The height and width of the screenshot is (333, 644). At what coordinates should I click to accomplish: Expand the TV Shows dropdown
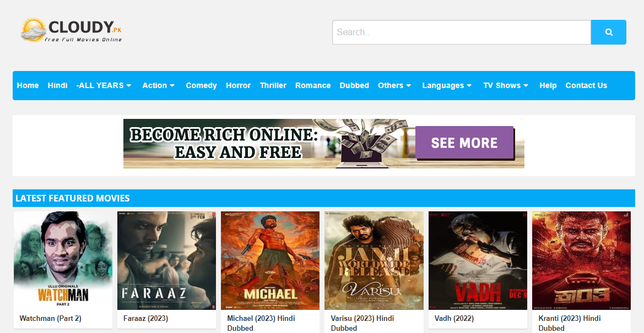[506, 85]
